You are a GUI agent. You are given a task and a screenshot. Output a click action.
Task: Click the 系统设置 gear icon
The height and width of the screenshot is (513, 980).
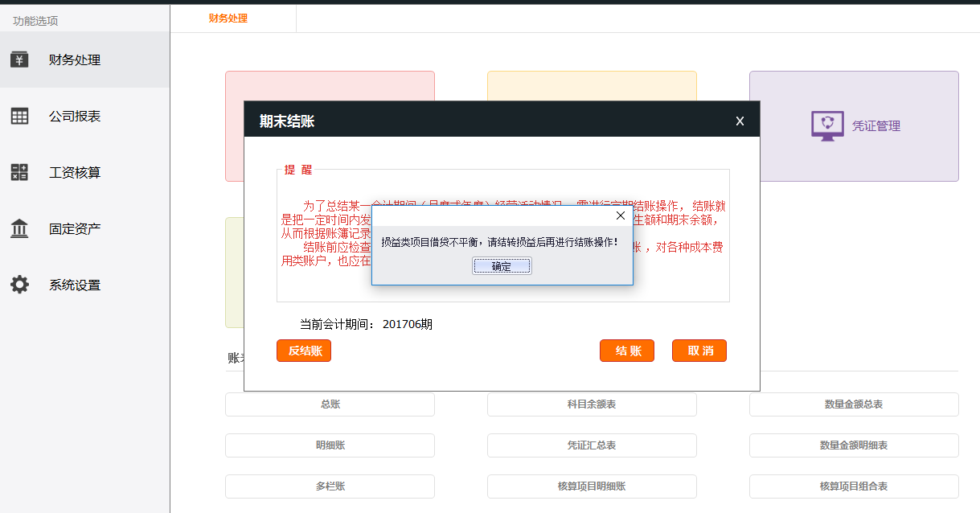pos(19,285)
